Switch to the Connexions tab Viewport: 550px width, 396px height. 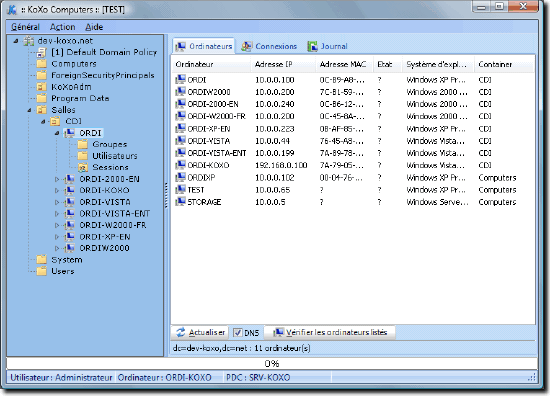coord(269,46)
